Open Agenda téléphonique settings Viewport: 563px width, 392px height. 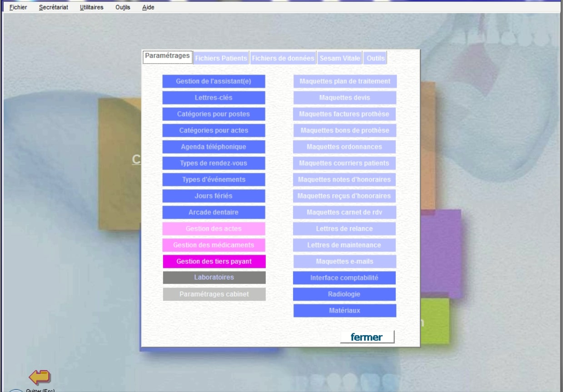click(214, 147)
